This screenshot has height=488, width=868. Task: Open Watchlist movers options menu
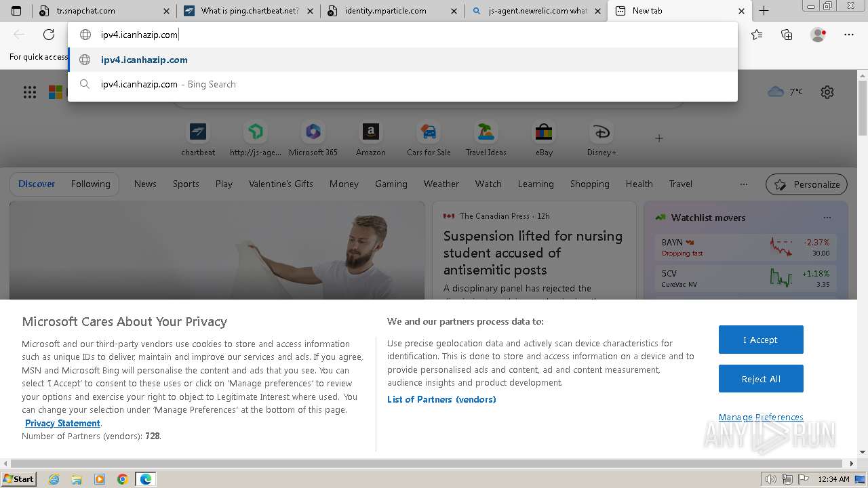tap(827, 218)
